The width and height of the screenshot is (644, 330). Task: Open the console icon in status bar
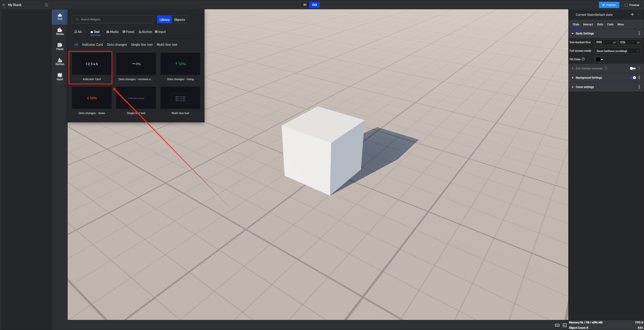click(x=565, y=325)
